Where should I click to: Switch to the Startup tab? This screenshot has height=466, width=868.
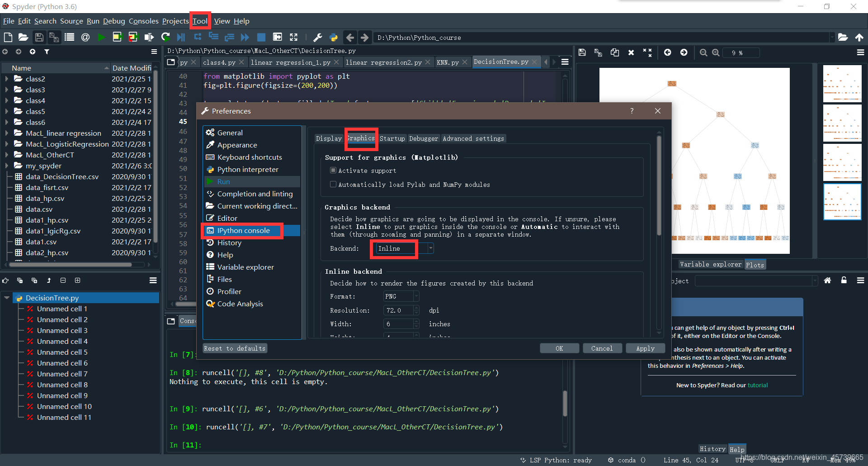click(x=392, y=138)
